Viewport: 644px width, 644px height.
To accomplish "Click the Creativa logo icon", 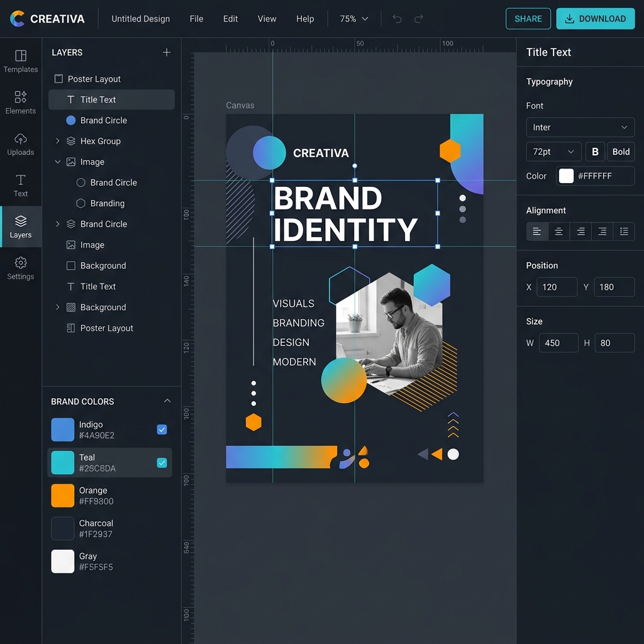I will coord(17,18).
